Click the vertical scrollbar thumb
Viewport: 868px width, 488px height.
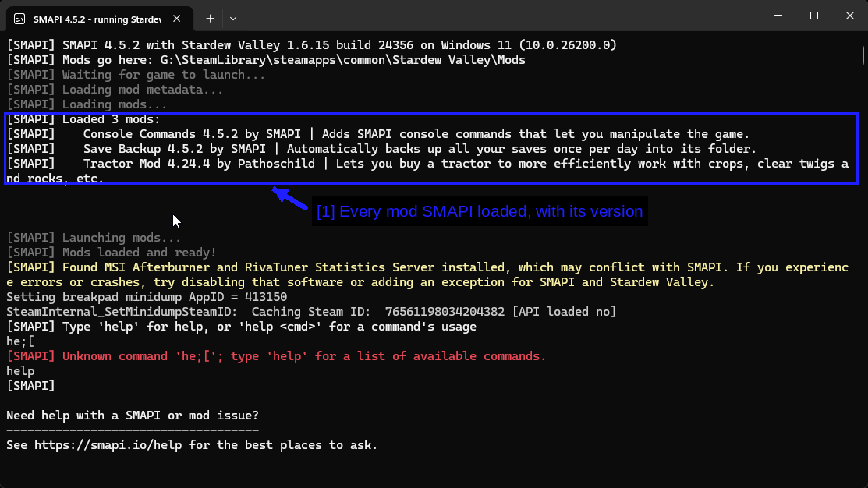click(863, 55)
